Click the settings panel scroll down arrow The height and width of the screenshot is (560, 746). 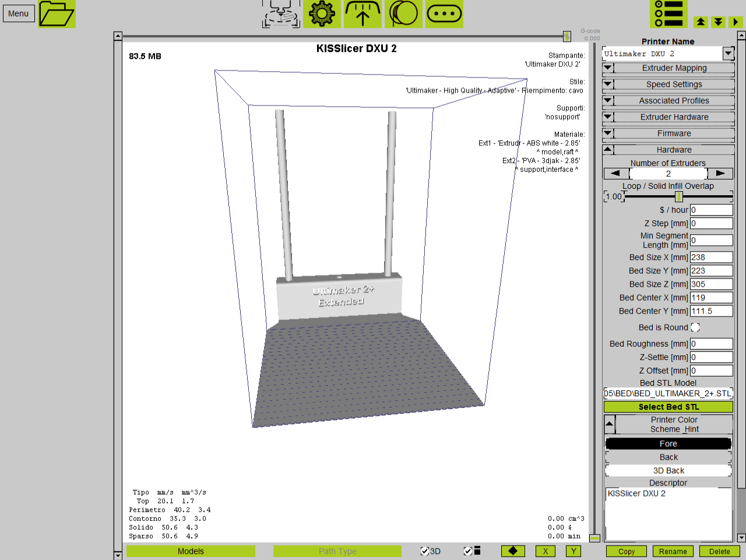coord(741,538)
